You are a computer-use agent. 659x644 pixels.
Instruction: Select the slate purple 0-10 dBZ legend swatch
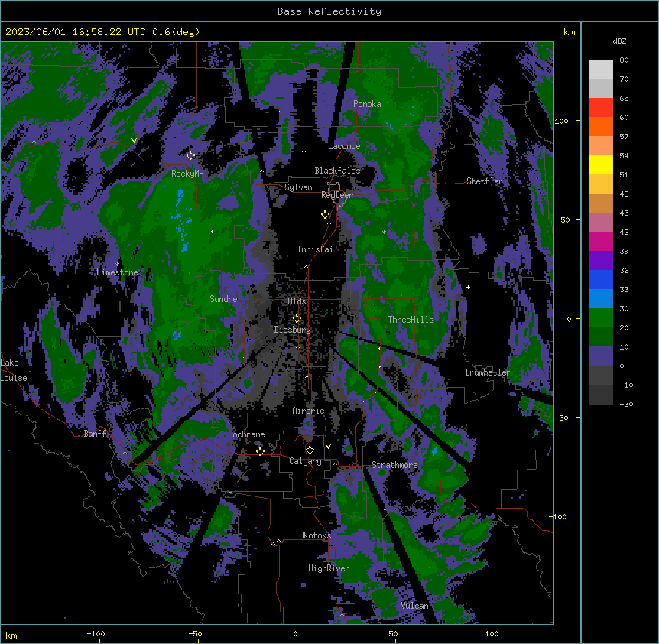click(601, 356)
